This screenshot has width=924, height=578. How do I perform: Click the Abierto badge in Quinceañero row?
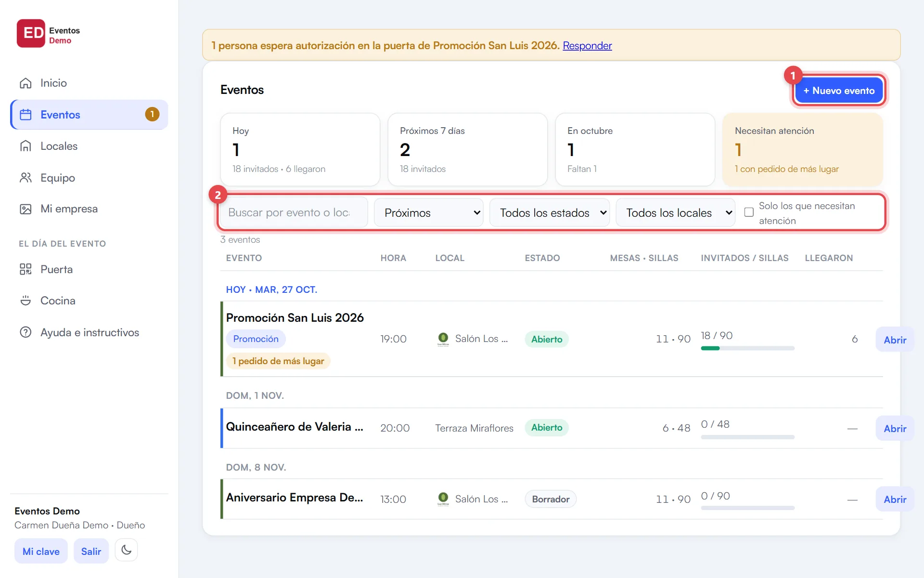click(x=547, y=427)
